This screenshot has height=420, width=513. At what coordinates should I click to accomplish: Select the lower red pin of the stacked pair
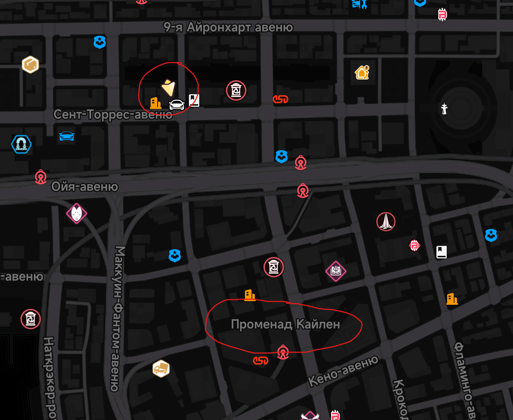(x=303, y=191)
